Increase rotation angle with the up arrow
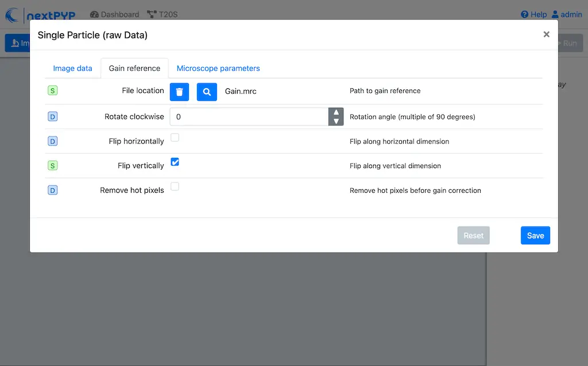This screenshot has width=588, height=366. [x=336, y=112]
